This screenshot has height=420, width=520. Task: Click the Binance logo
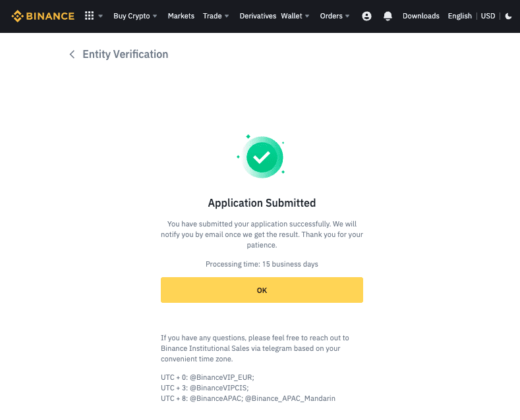tap(43, 16)
